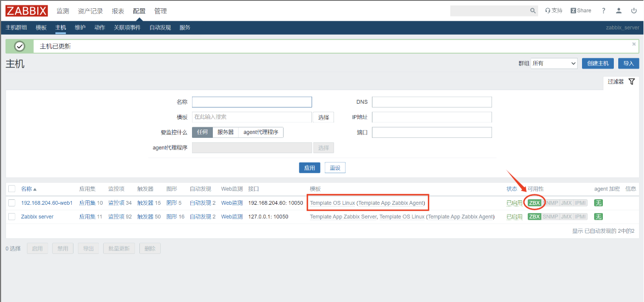
Task: Click SNMP badge for 192.168.204.60-web1
Action: click(550, 203)
